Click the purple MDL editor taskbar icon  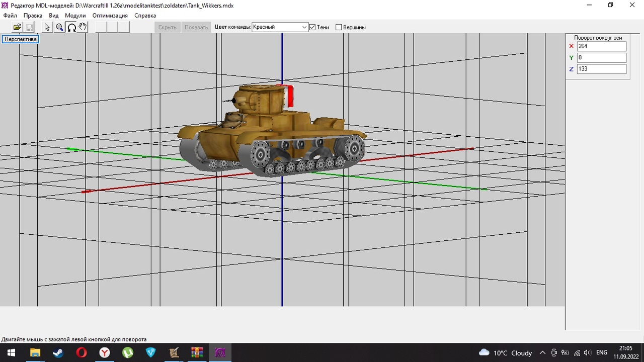(x=220, y=352)
